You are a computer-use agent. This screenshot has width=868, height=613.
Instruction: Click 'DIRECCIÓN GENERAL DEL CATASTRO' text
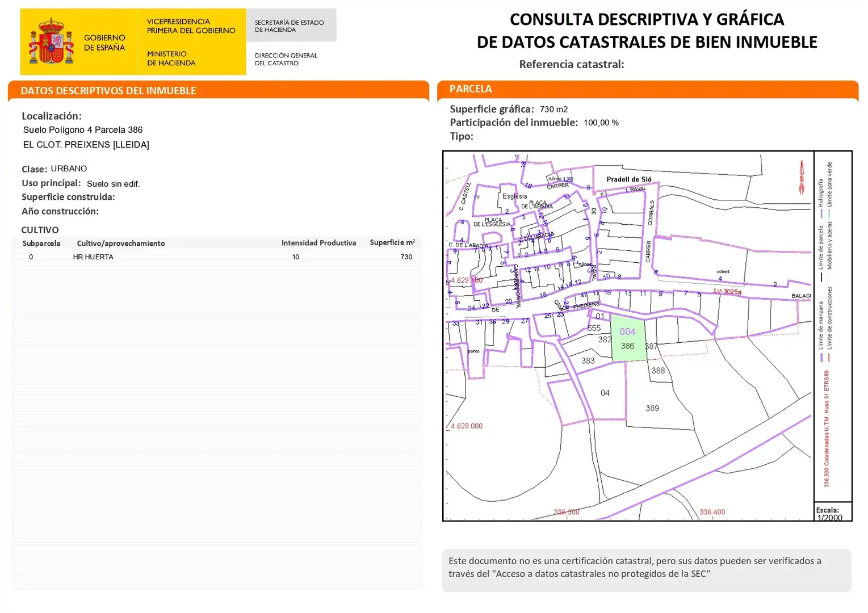[286, 59]
